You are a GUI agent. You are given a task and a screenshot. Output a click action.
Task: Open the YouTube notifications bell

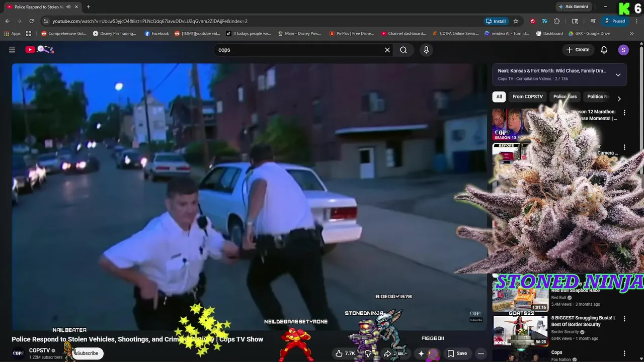(x=604, y=50)
